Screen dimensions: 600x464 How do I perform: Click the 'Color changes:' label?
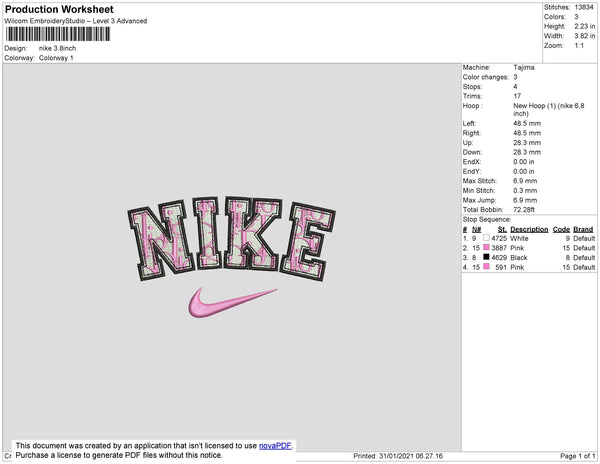[486, 77]
